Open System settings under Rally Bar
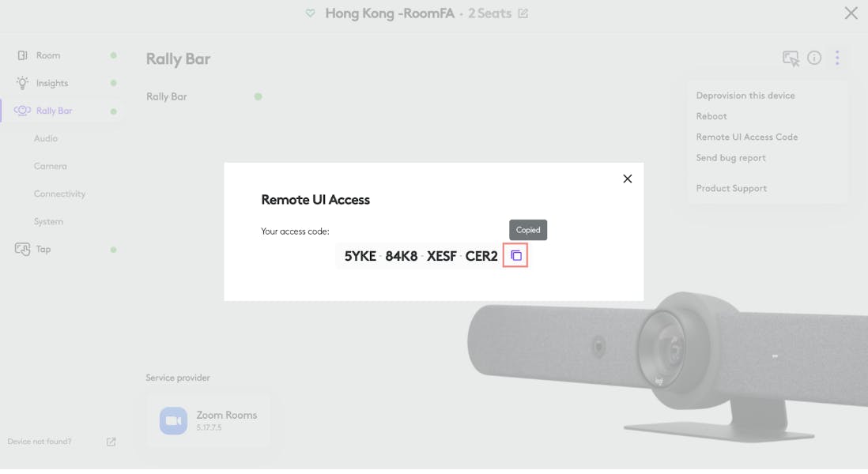This screenshot has height=474, width=868. point(49,221)
